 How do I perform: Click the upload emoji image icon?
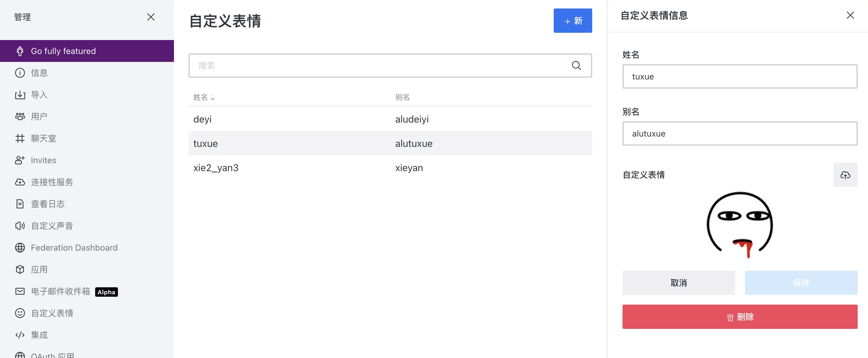[x=845, y=175]
